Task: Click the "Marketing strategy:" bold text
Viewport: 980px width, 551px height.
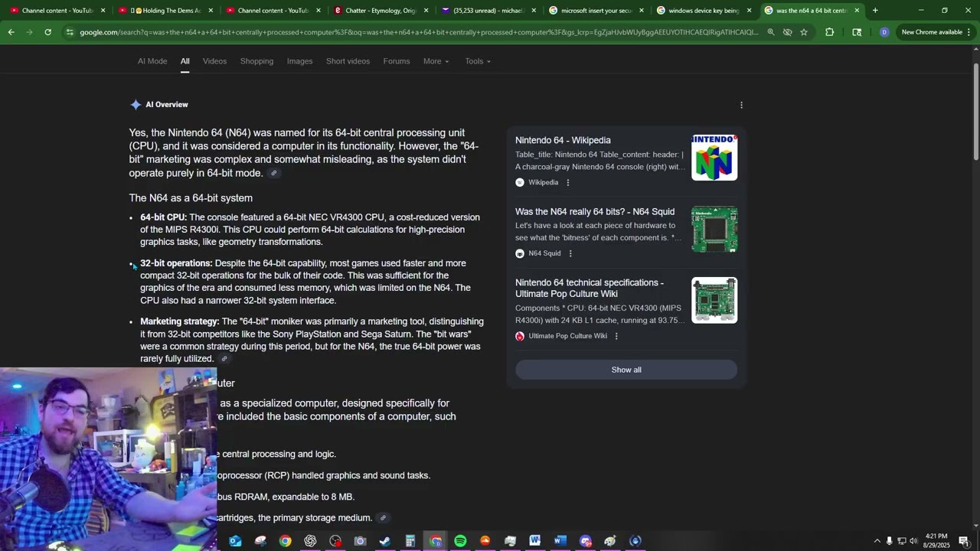Action: [x=180, y=321]
